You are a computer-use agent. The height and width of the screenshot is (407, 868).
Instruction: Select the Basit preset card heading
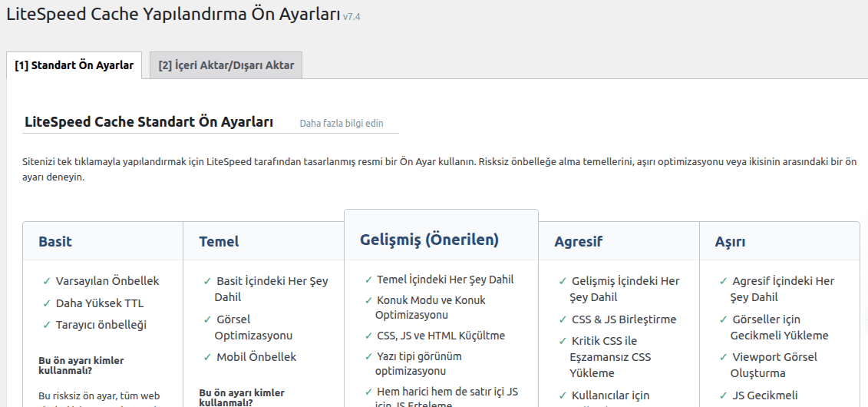(x=55, y=241)
